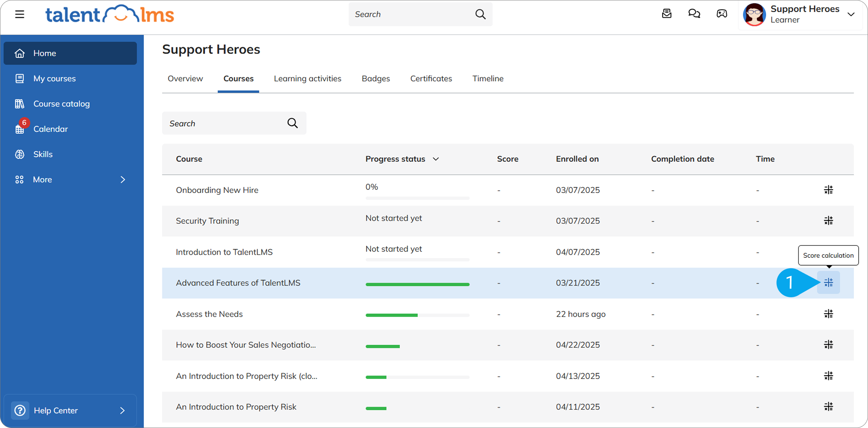Screen dimensions: 868x428
Task: Open score calculation for Sales Negotiation course
Action: click(828, 345)
